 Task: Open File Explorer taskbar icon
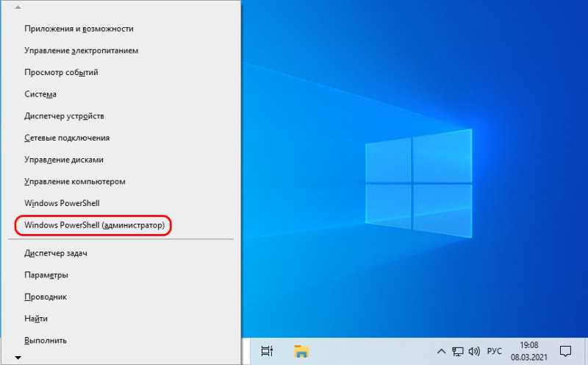click(x=301, y=352)
